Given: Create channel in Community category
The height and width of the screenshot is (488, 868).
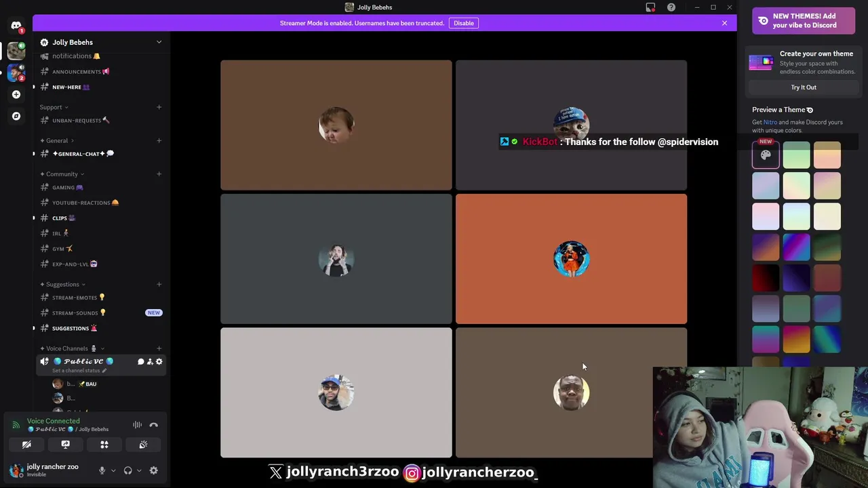Looking at the screenshot, I should (159, 174).
